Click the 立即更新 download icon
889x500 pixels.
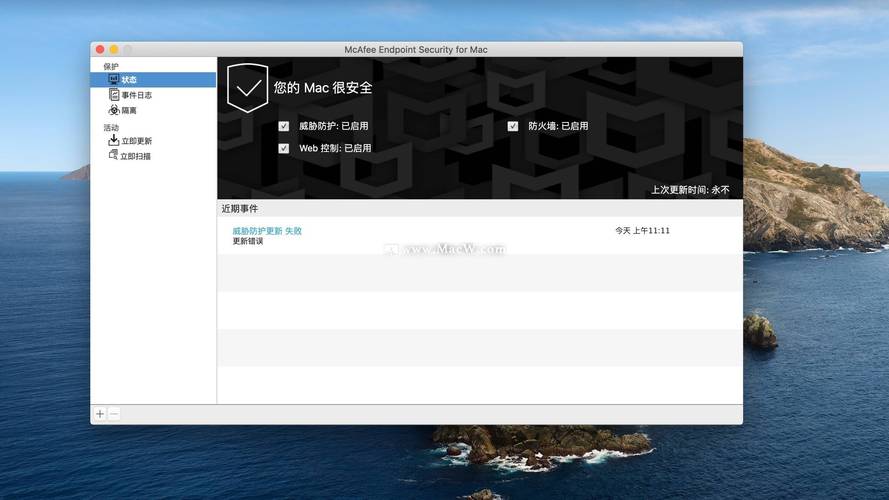[113, 140]
